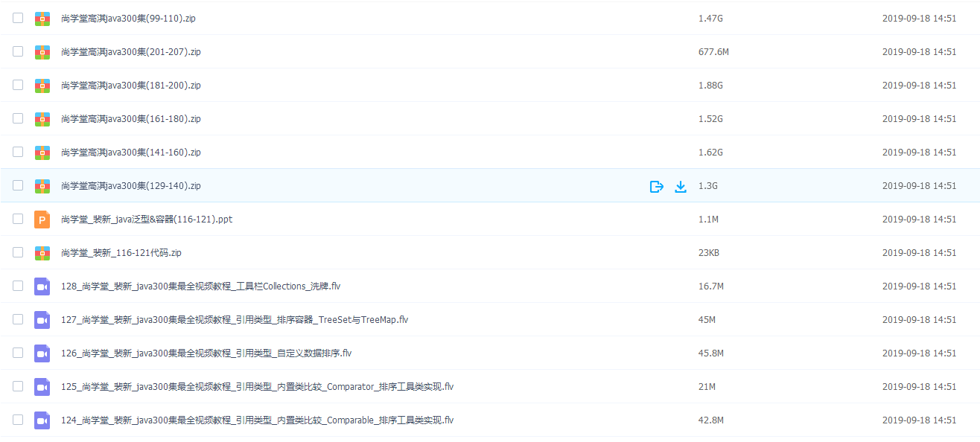Click the video icon for file 128 Collections

click(42, 286)
